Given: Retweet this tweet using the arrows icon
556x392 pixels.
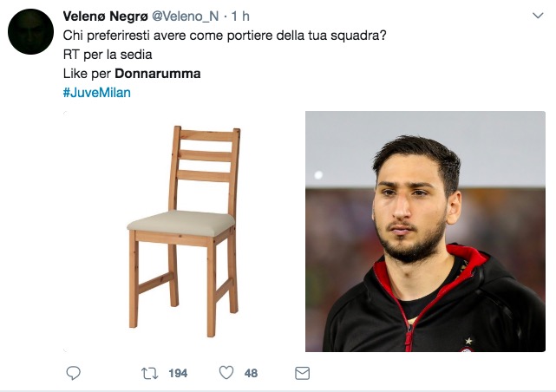Looking at the screenshot, I should coord(150,373).
